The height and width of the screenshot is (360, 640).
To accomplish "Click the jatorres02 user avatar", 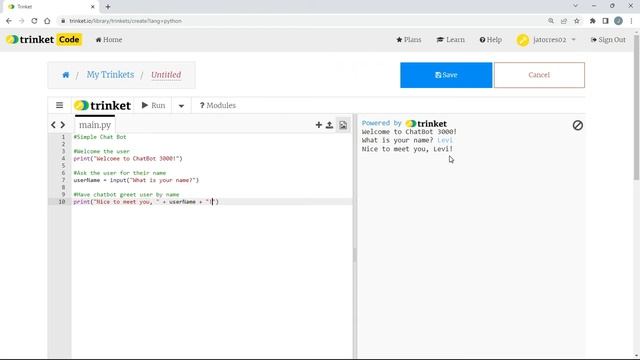I will coord(522,40).
